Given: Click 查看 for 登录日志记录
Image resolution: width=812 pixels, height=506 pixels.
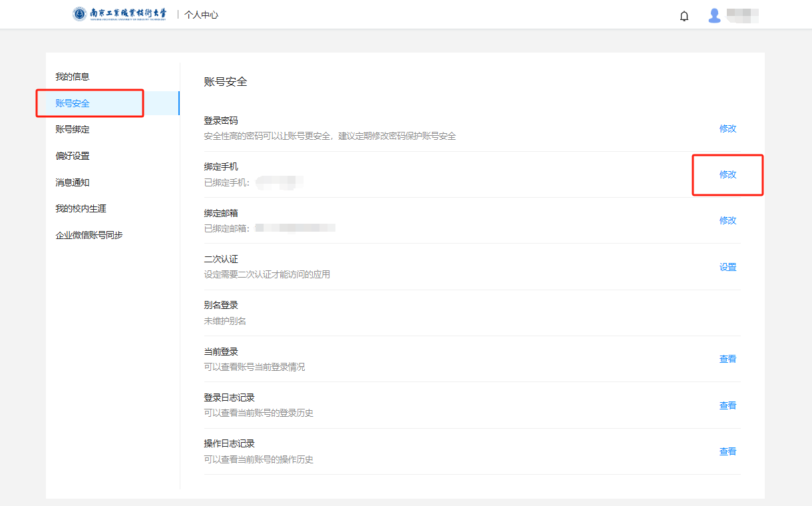Looking at the screenshot, I should [x=728, y=405].
